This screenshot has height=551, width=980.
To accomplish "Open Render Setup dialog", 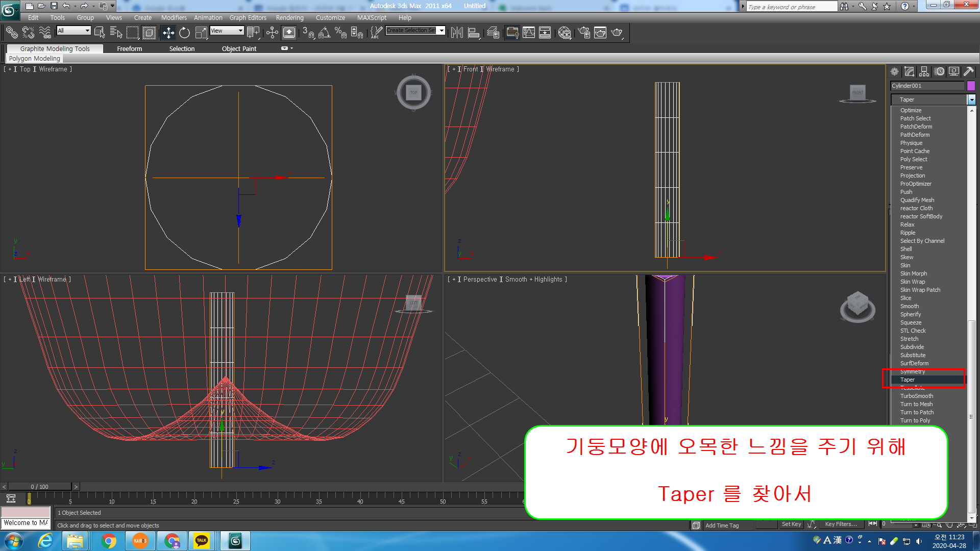I will tap(584, 33).
